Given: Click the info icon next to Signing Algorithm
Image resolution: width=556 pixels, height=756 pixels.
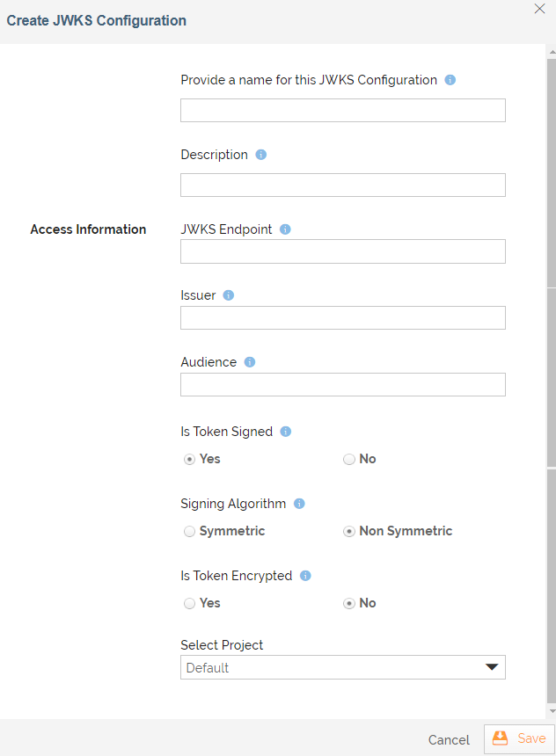Looking at the screenshot, I should click(298, 504).
